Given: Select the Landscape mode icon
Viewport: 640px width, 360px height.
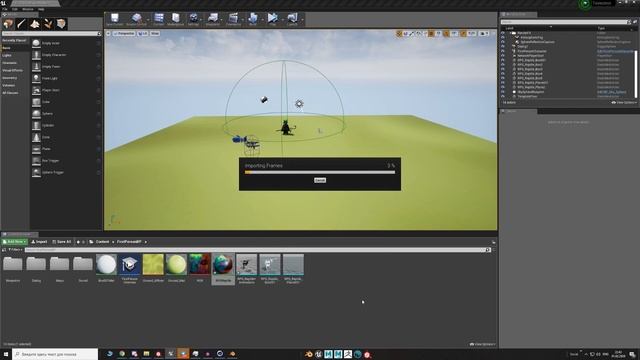Looking at the screenshot, I should [x=35, y=24].
